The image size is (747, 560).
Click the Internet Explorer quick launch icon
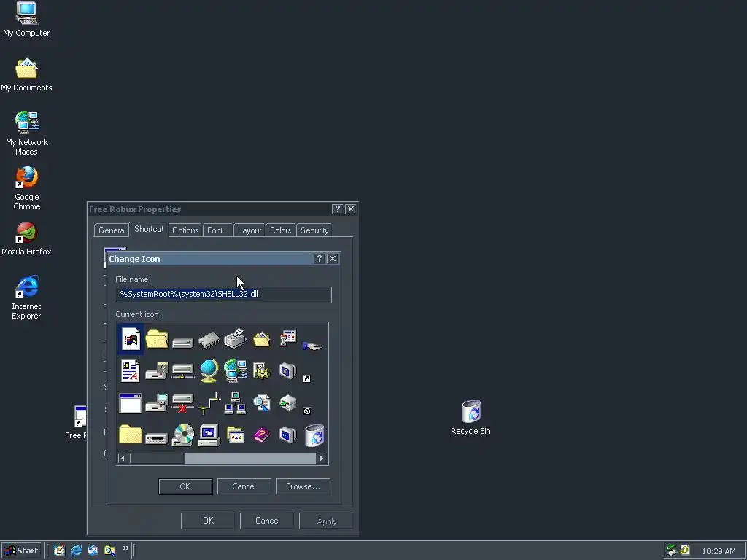[x=76, y=551]
